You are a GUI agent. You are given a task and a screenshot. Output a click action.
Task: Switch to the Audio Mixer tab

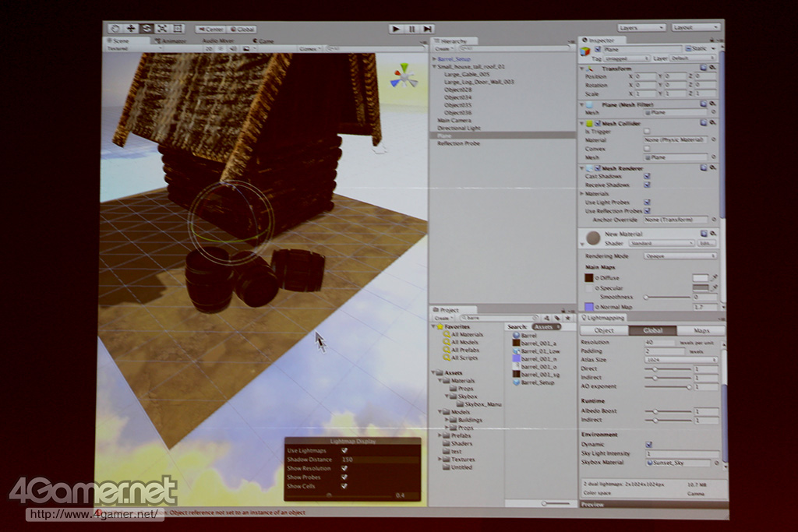(218, 41)
